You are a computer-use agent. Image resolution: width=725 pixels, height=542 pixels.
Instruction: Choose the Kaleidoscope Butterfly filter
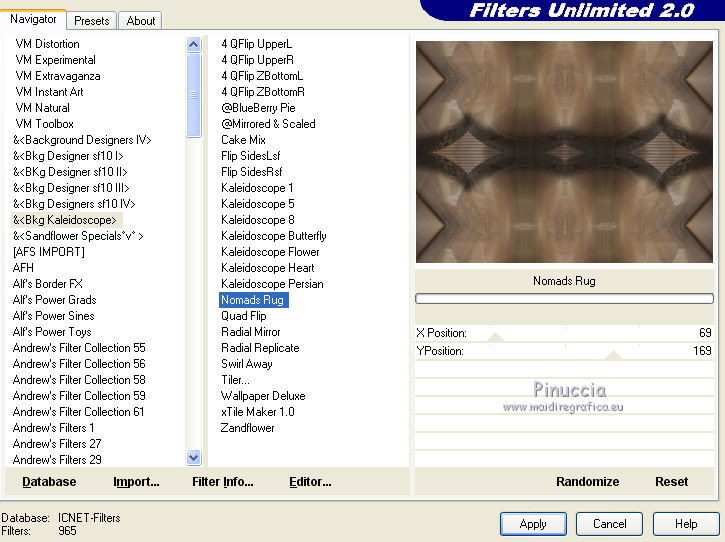pos(274,236)
